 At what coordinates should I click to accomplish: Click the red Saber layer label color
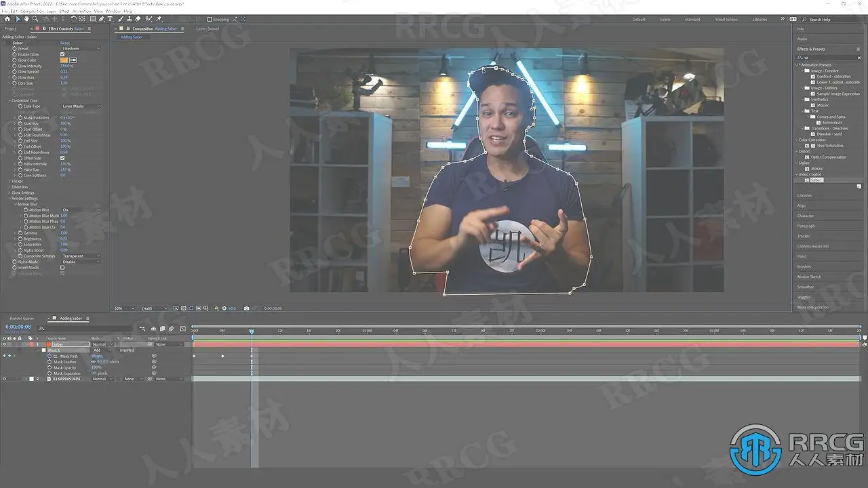tap(31, 344)
